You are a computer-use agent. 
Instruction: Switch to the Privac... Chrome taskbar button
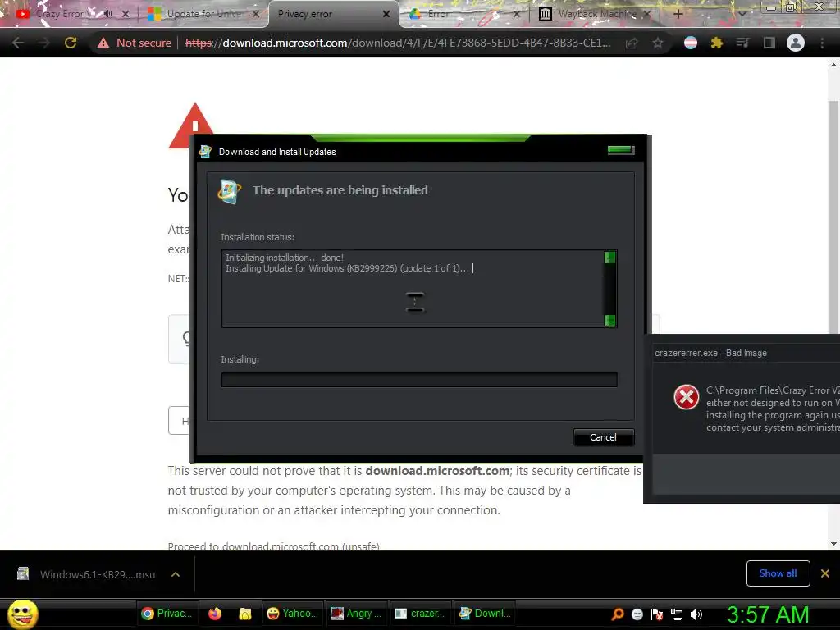point(167,614)
